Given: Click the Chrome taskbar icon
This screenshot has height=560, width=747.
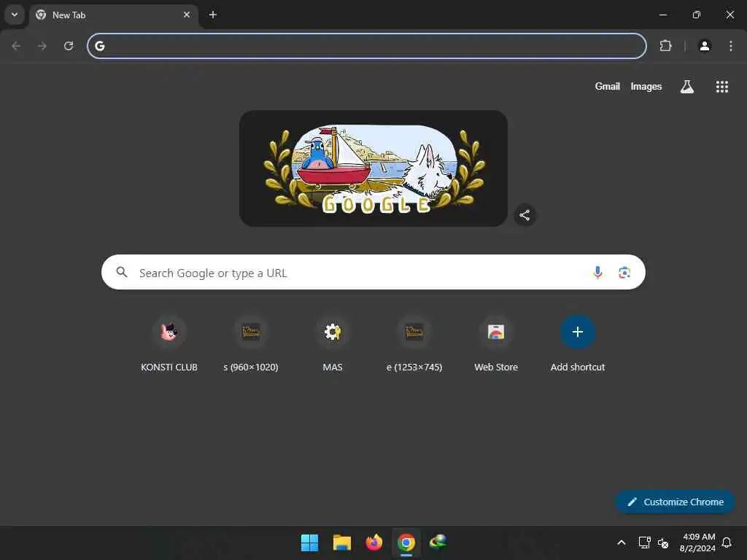Looking at the screenshot, I should click(406, 542).
